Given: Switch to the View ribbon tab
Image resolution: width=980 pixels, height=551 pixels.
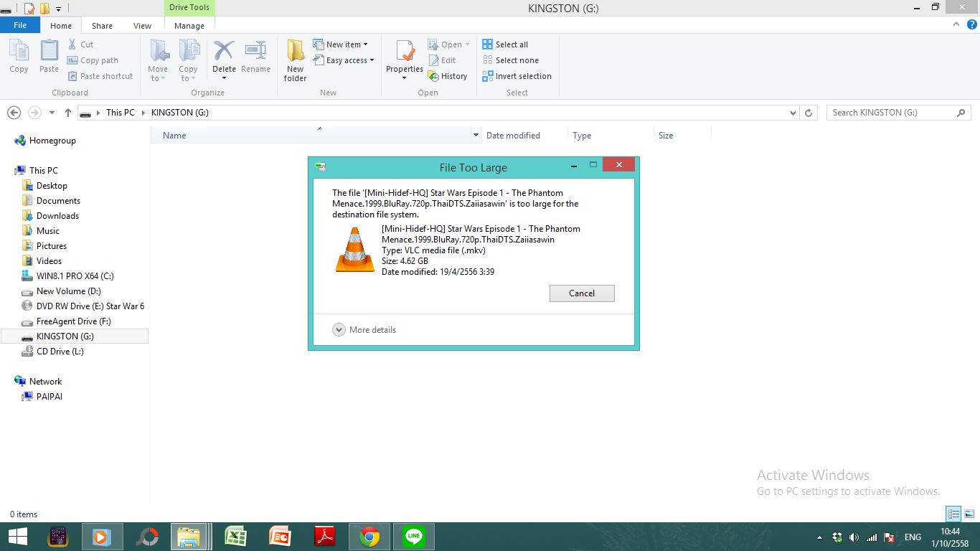Looking at the screenshot, I should pos(142,26).
